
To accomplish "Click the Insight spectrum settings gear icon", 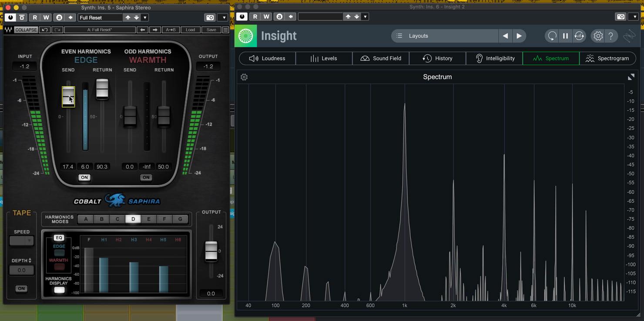I will click(x=244, y=77).
